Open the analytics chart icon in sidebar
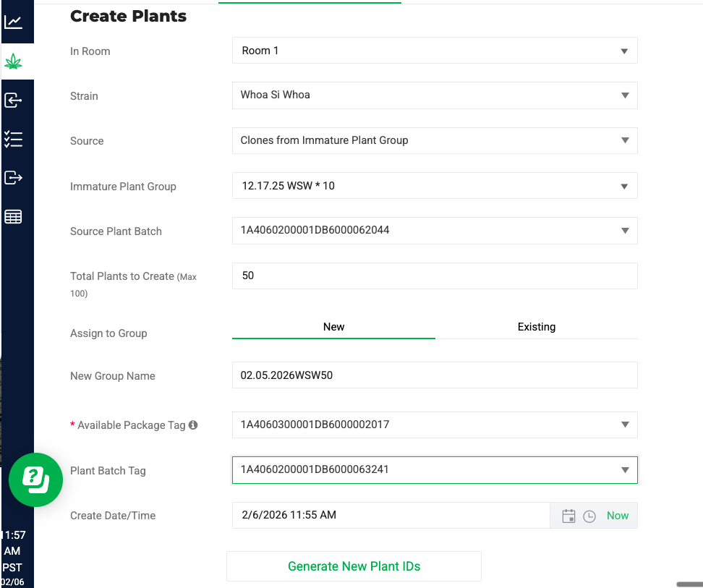 (16, 22)
